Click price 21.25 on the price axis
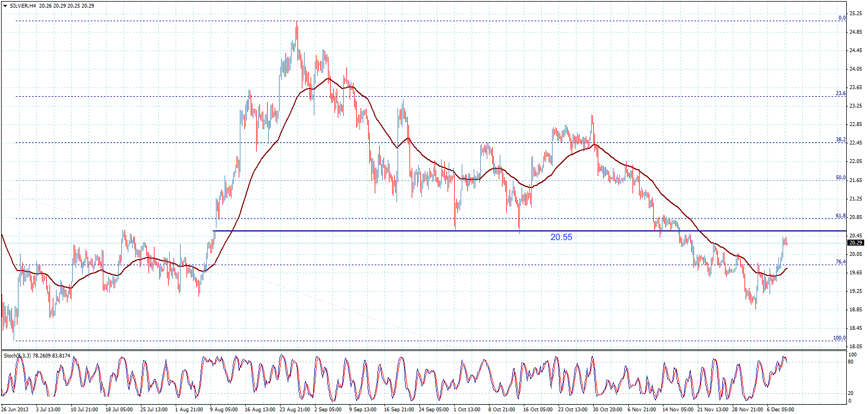This screenshot has width=868, height=414. coord(855,199)
